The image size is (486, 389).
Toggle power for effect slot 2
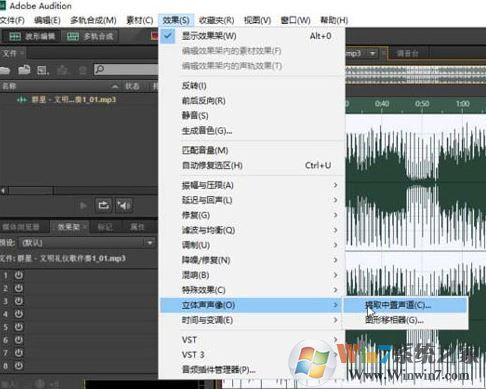tap(19, 288)
